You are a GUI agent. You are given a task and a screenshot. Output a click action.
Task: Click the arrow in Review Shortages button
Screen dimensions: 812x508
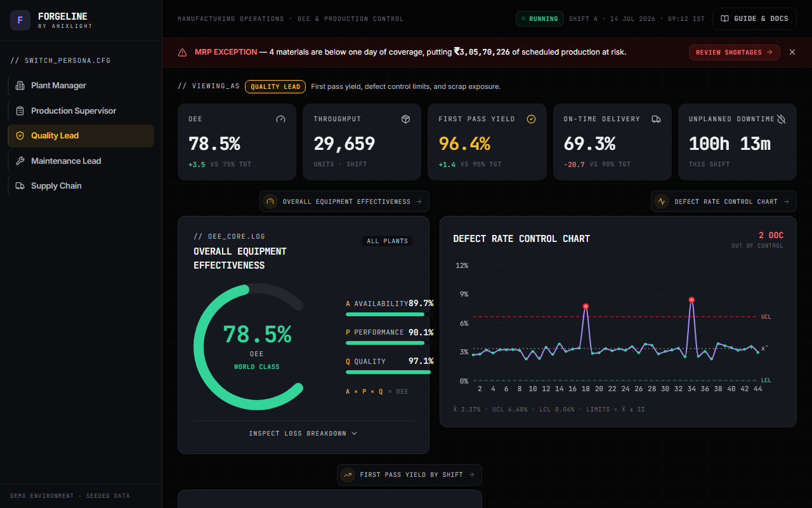point(769,52)
